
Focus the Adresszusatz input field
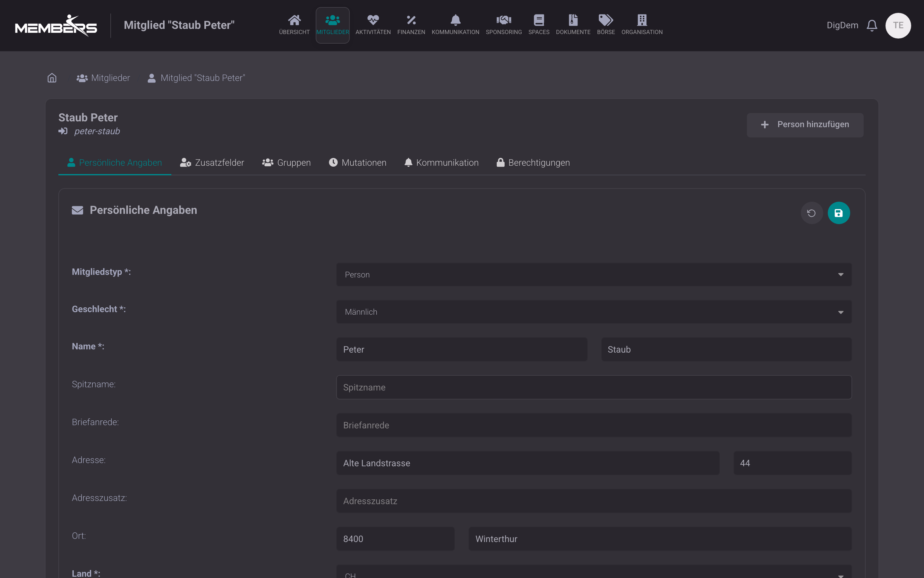(594, 501)
